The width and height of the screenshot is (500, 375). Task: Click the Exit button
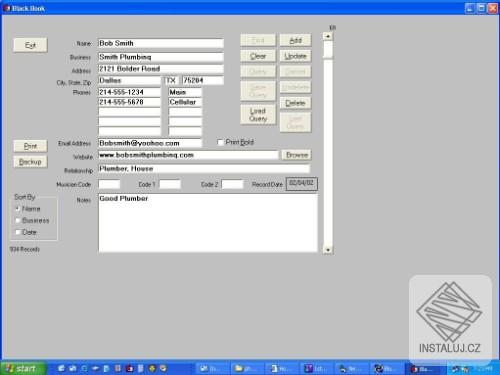coord(30,45)
